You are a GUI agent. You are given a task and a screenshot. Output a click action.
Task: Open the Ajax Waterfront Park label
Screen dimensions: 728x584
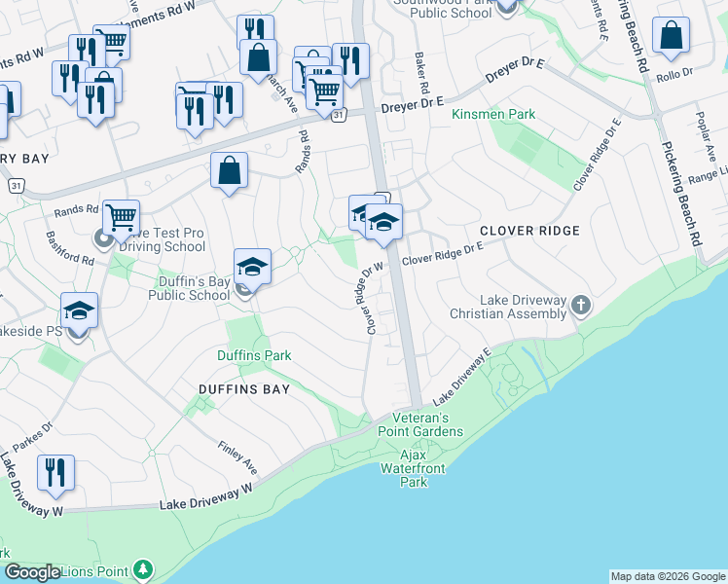(x=414, y=468)
